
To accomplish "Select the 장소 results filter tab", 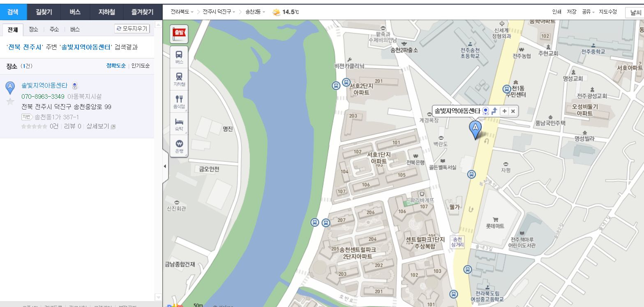I will 33,30.
